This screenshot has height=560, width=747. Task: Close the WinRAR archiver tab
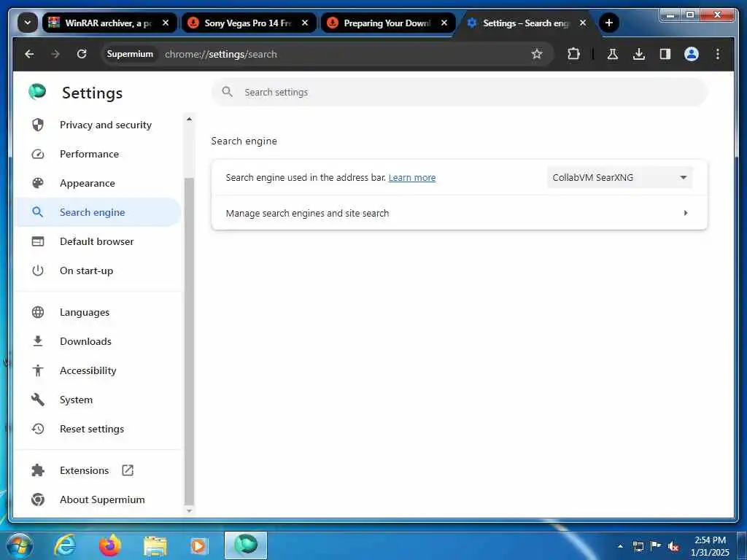click(x=166, y=23)
